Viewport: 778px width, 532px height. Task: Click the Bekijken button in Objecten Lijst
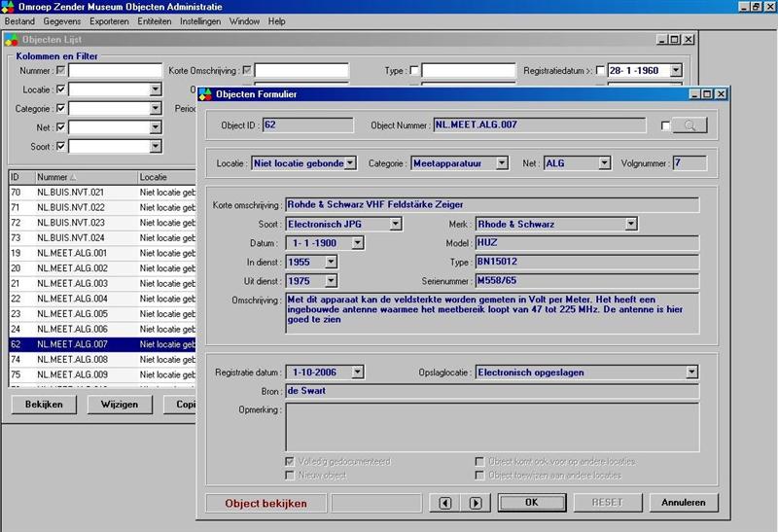(44, 404)
